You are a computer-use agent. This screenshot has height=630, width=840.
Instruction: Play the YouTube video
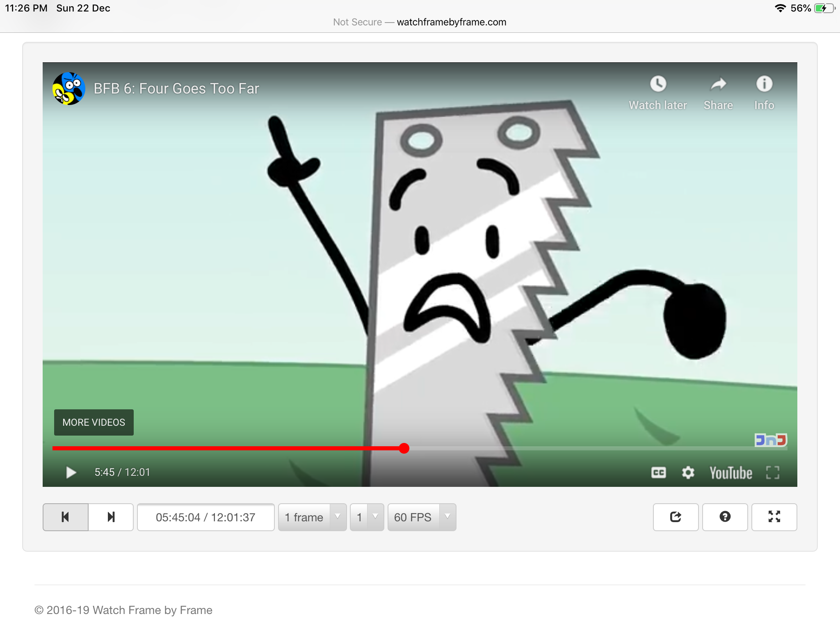71,472
